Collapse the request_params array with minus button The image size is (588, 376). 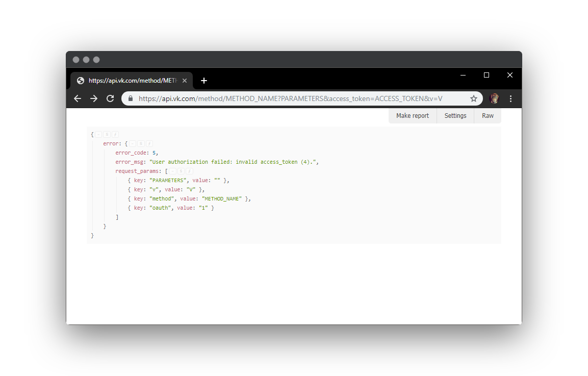(172, 171)
